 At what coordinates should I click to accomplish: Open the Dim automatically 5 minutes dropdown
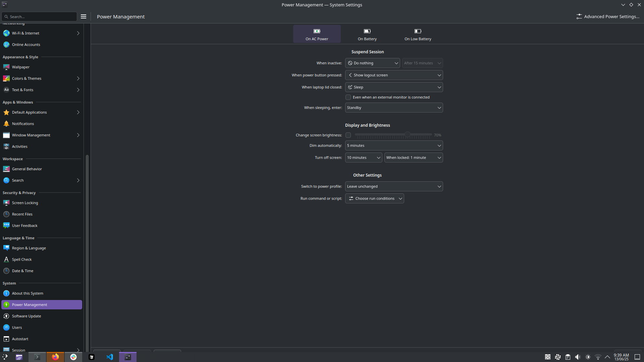[x=394, y=145]
